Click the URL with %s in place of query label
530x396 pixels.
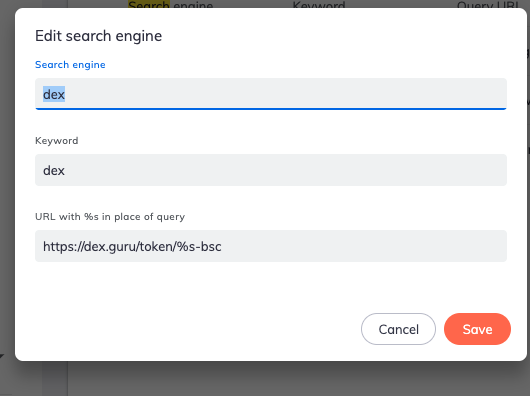110,217
